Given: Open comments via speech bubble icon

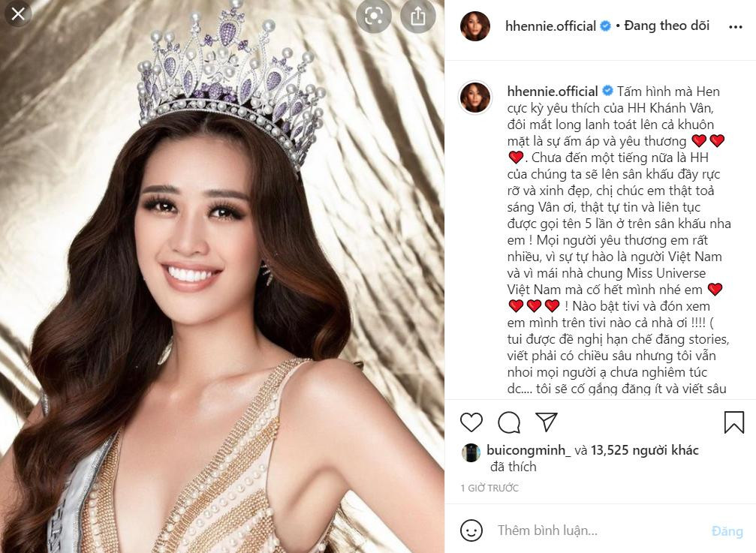Looking at the screenshot, I should pos(509,422).
